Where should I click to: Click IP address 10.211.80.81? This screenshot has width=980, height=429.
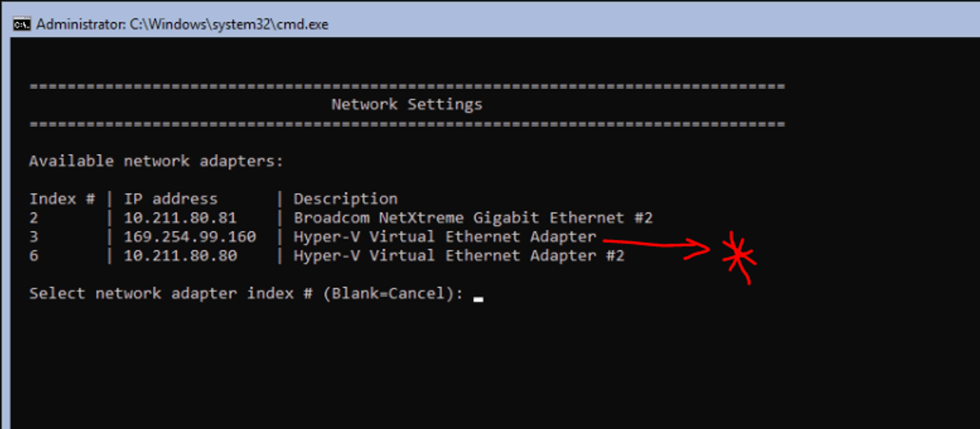(x=180, y=218)
